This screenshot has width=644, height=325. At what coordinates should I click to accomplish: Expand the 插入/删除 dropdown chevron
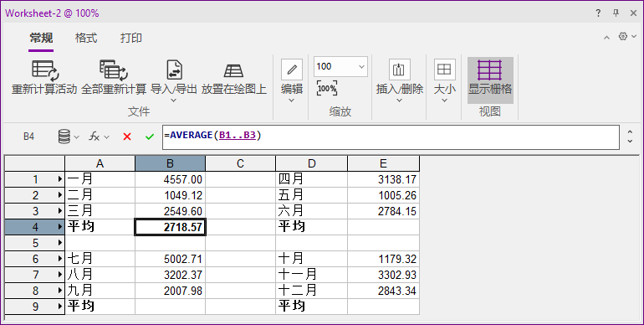399,101
